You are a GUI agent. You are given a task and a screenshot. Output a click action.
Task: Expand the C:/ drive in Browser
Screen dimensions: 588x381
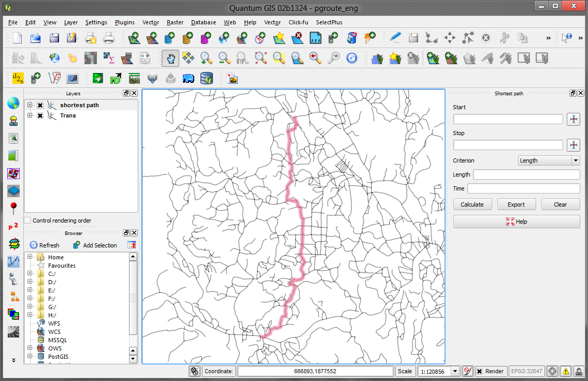(30, 273)
